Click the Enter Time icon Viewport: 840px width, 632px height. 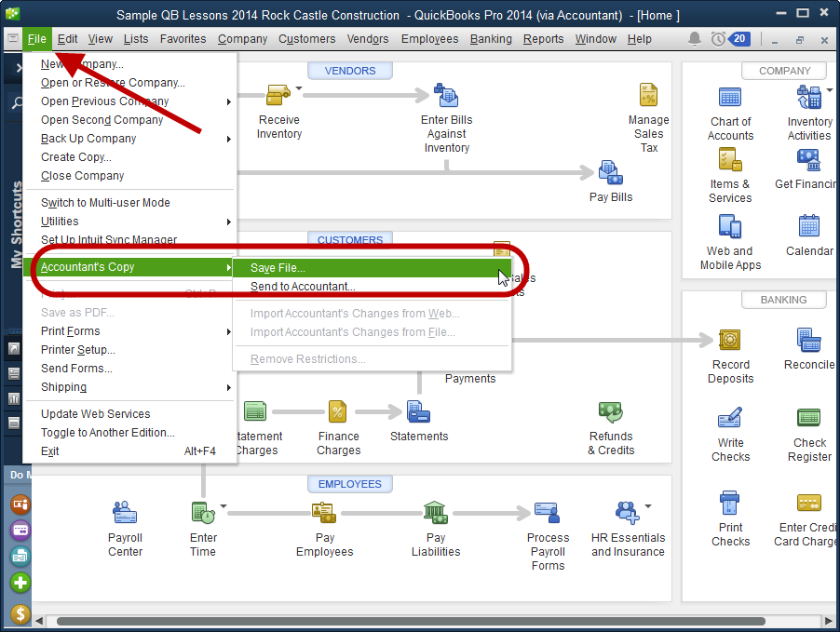click(x=203, y=513)
